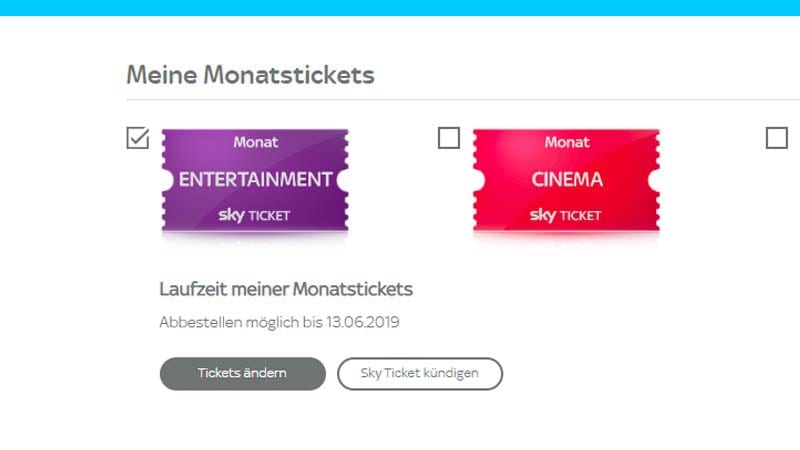Select the CINEMA title on the red ticket

click(567, 180)
